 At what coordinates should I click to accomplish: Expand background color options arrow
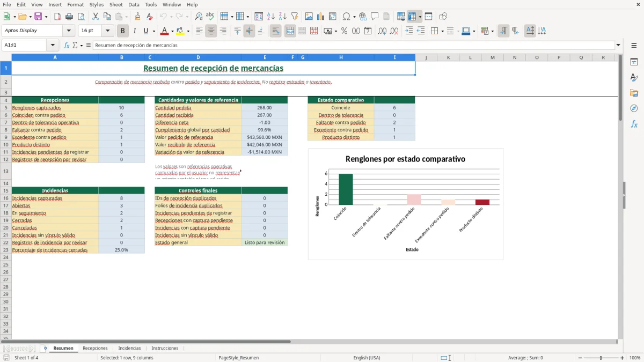(188, 31)
